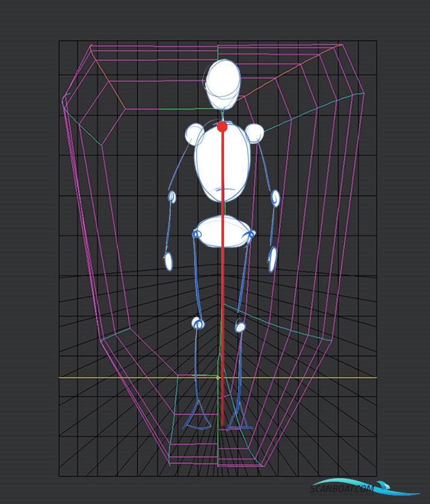Click the elbow joint on the right arm
Image resolution: width=430 pixels, height=504 pixels.
275,198
